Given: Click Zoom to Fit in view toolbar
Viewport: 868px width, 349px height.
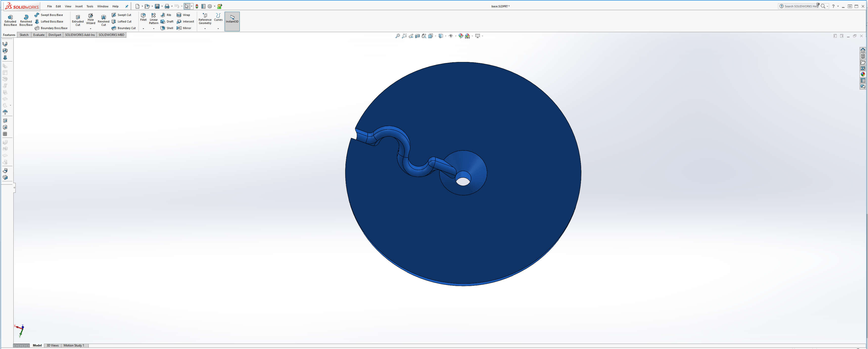Looking at the screenshot, I should (397, 36).
